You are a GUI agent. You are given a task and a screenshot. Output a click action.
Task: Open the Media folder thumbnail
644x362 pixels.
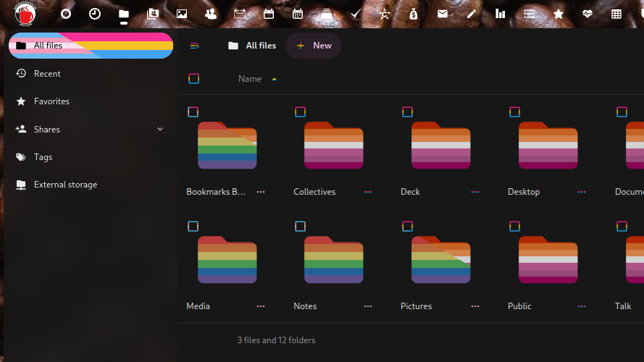click(227, 260)
